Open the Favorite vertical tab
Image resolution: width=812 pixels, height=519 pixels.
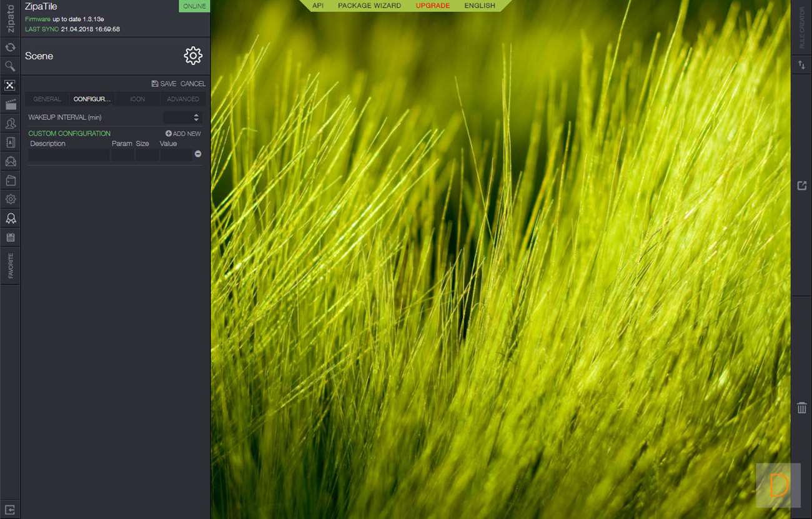coord(11,266)
